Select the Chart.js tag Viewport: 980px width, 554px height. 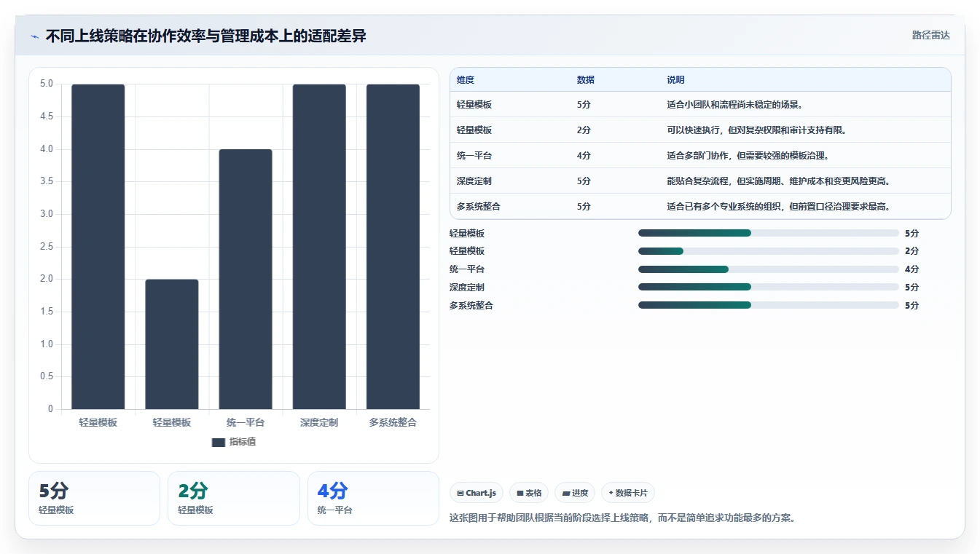[x=477, y=493]
